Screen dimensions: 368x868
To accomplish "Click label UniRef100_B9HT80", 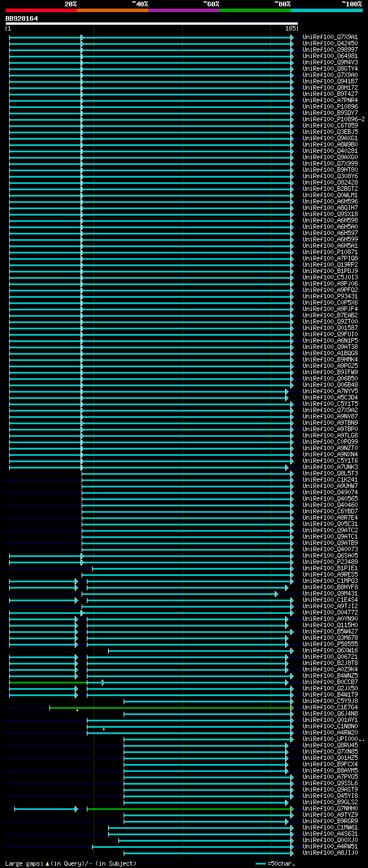I will coord(330,170).
